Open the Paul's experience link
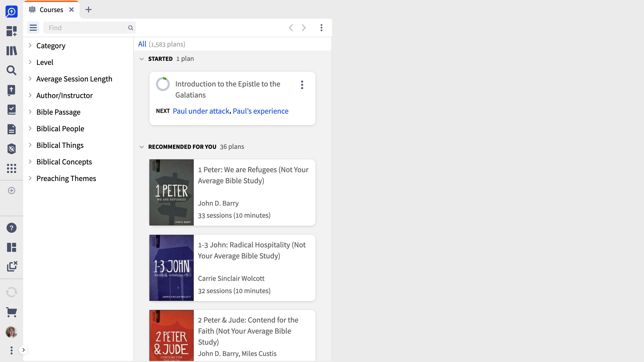This screenshot has height=362, width=644. [261, 111]
